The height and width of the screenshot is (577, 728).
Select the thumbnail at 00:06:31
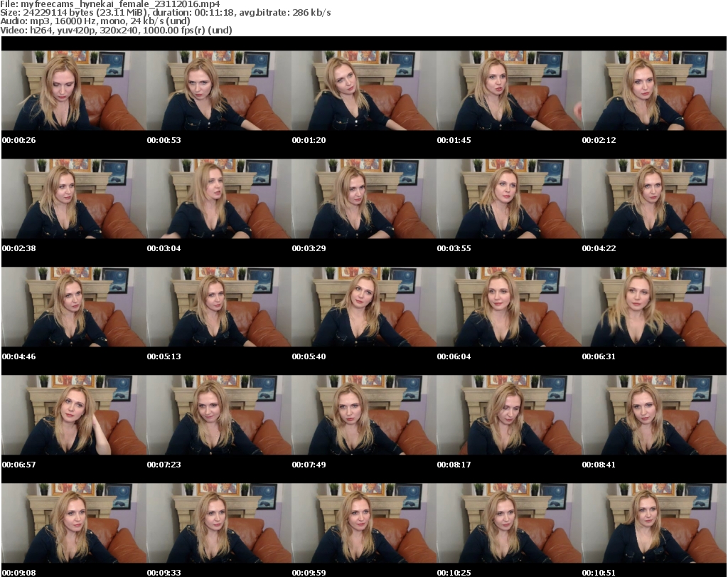pos(654,307)
